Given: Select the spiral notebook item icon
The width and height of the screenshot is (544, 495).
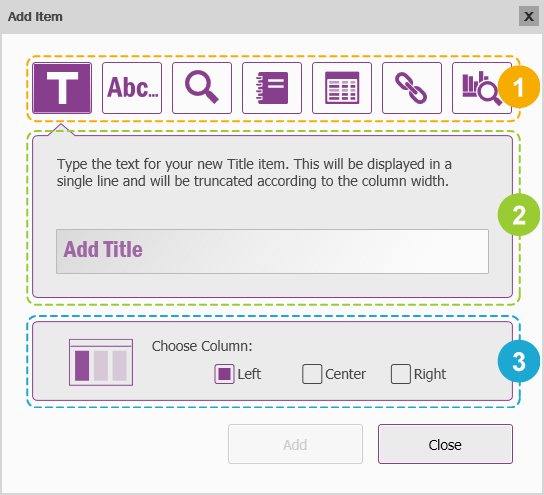Looking at the screenshot, I should 272,88.
